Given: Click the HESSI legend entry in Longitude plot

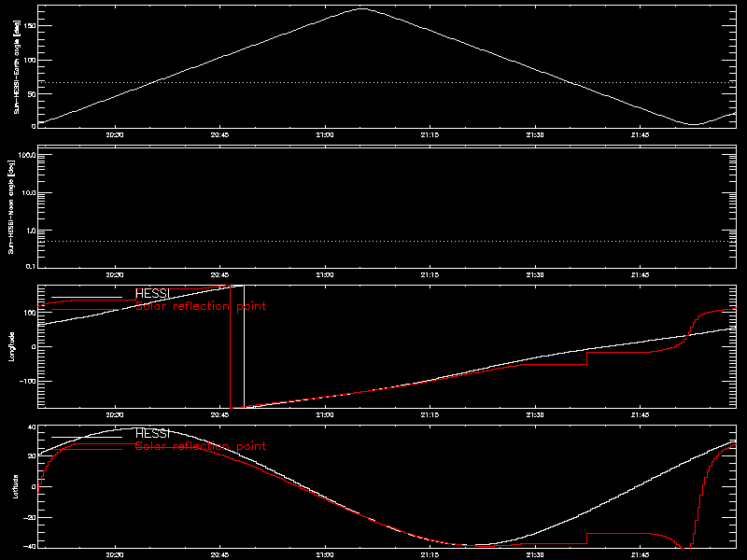Looking at the screenshot, I should (x=152, y=294).
